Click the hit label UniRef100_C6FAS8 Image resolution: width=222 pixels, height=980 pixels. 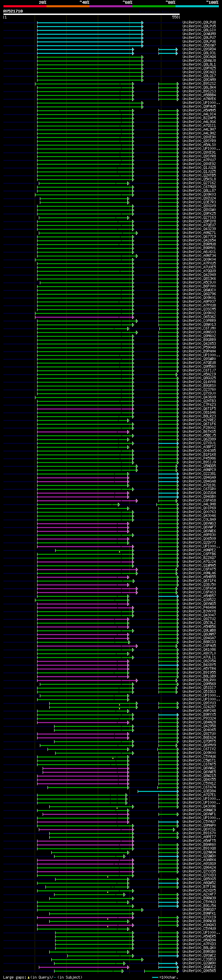199,500
